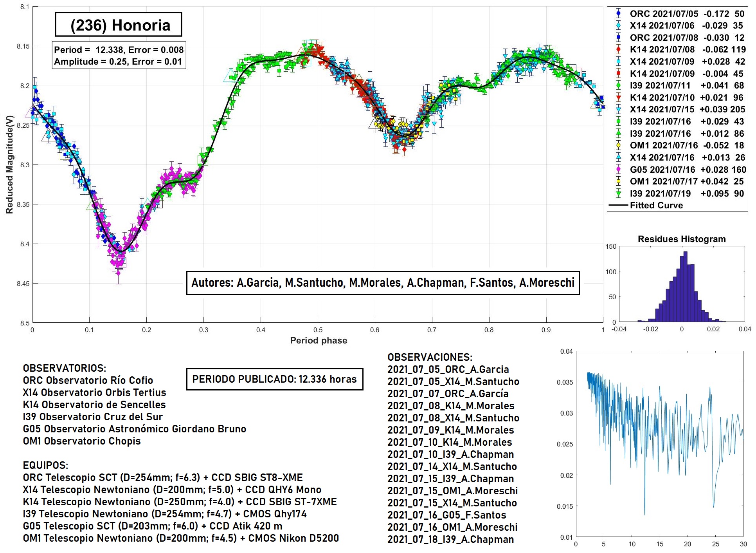Viewport: 756px width, 553px height.
Task: Click observation '2021_07_08_K14_M.Morales'
Action: 451,406
